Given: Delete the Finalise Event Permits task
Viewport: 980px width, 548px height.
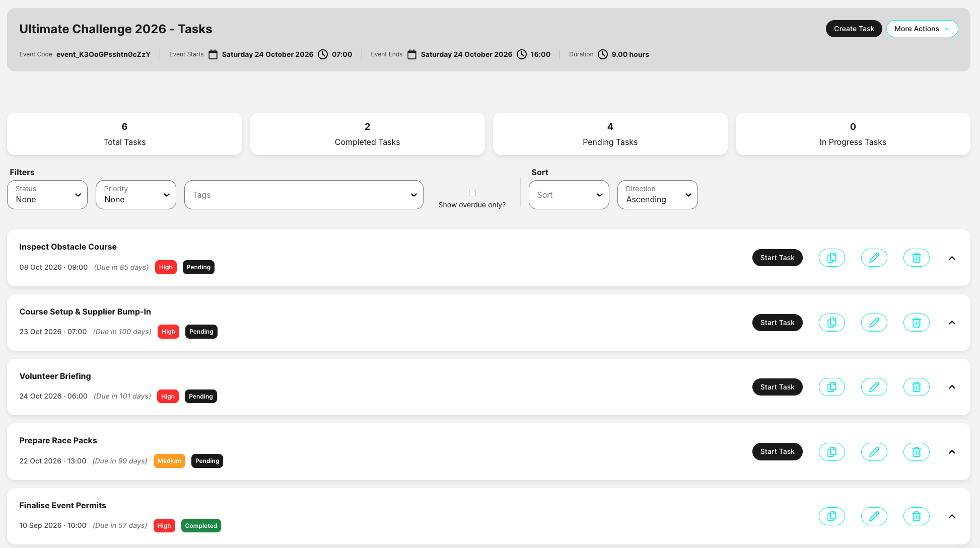Looking at the screenshot, I should point(917,516).
